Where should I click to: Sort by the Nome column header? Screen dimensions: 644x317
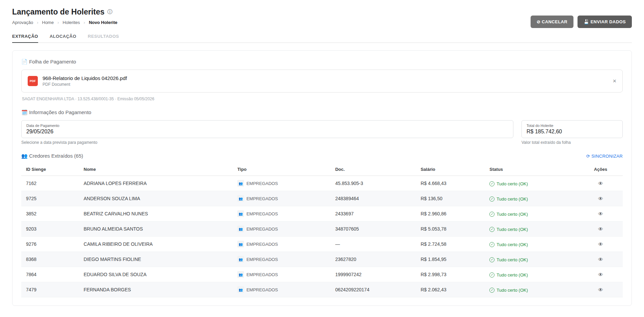click(90, 169)
